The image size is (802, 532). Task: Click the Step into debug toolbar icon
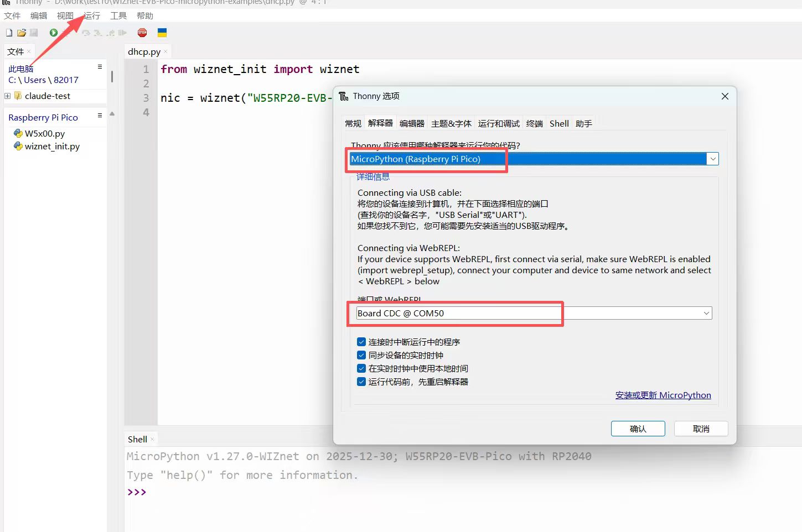coord(98,33)
